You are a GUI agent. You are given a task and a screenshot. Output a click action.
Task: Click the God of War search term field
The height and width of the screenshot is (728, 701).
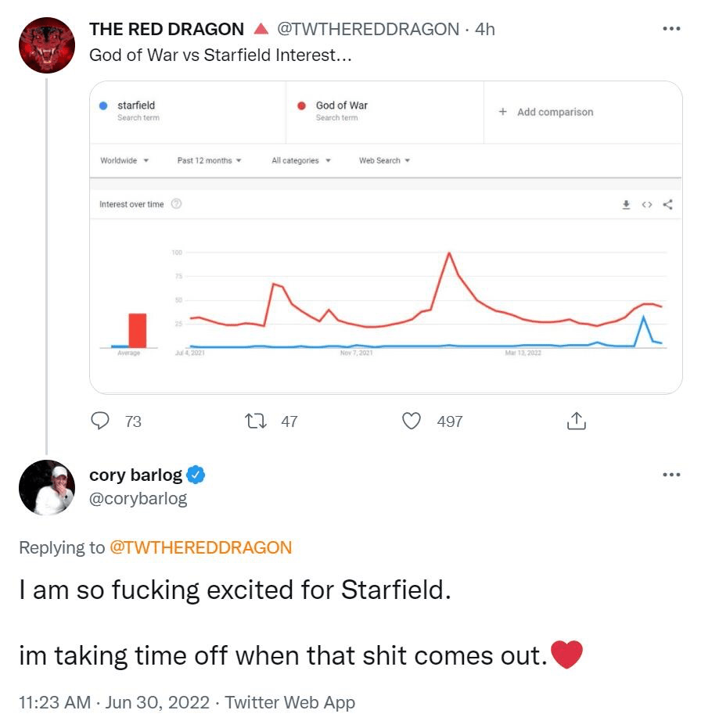click(x=342, y=110)
